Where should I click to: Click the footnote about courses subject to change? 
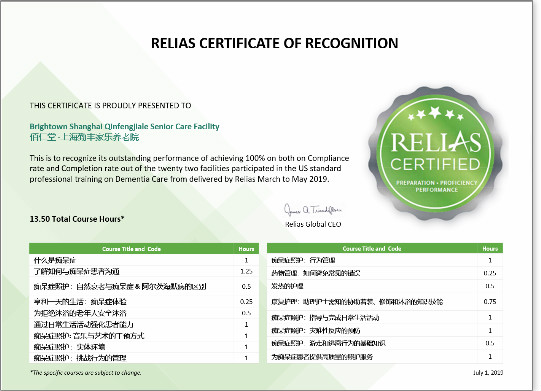(86, 373)
